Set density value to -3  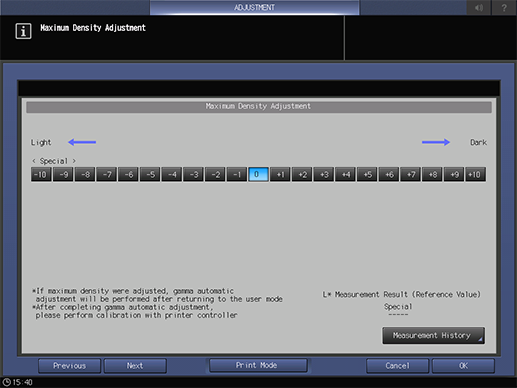193,174
